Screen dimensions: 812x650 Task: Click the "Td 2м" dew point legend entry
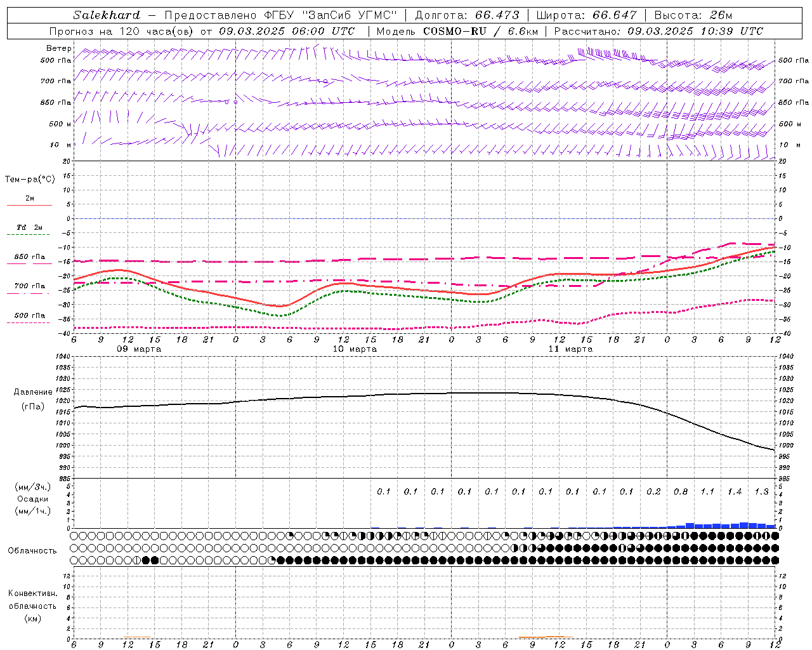tap(29, 227)
